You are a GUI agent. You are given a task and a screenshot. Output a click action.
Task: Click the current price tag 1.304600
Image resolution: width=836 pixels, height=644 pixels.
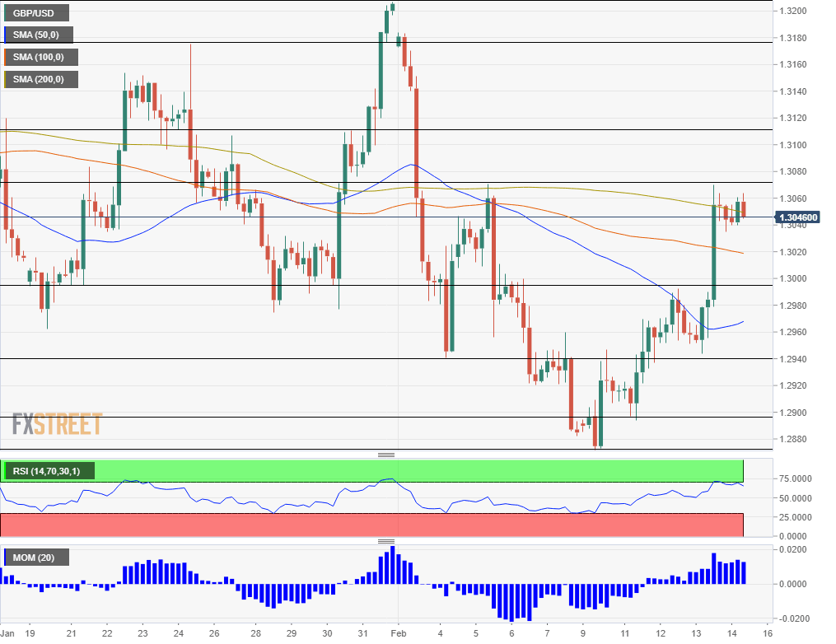pos(797,217)
